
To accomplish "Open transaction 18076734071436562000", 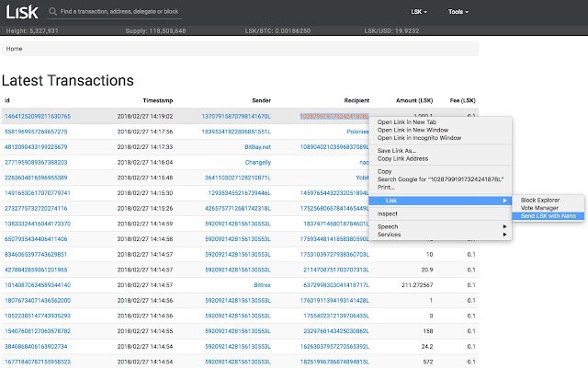I will pyautogui.click(x=38, y=301).
